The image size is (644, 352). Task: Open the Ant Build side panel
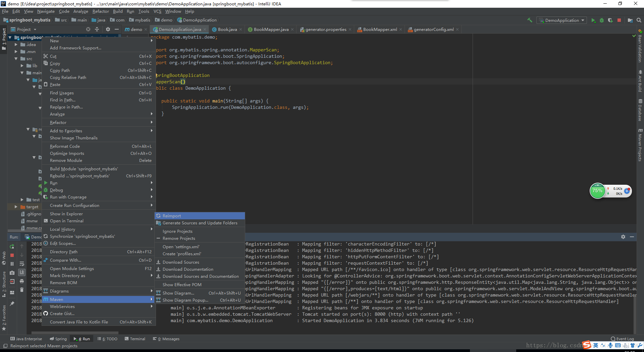[640, 81]
